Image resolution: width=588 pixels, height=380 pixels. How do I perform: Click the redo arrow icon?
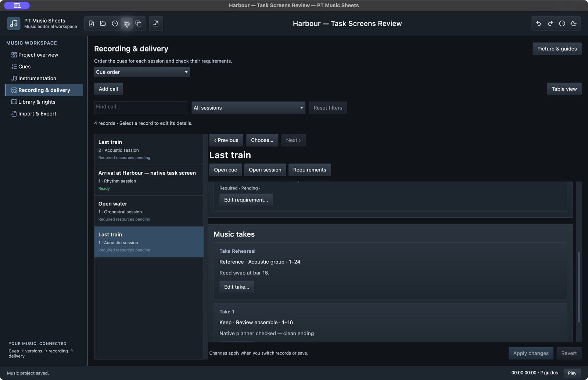click(550, 24)
